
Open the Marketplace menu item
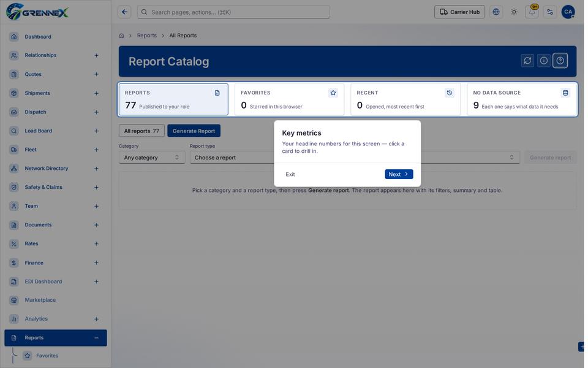coord(56,300)
